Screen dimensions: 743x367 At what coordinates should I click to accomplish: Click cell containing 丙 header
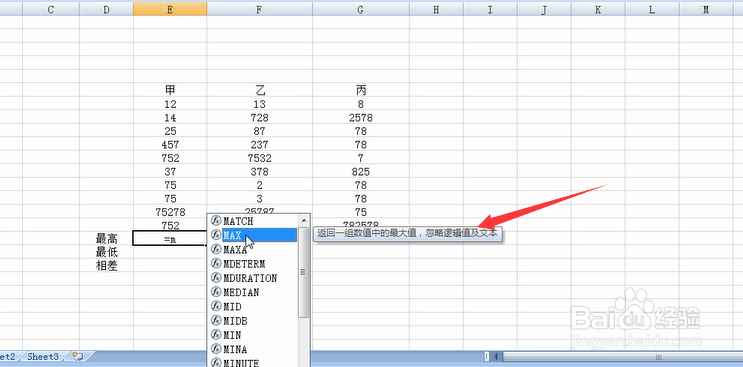pyautogui.click(x=361, y=90)
